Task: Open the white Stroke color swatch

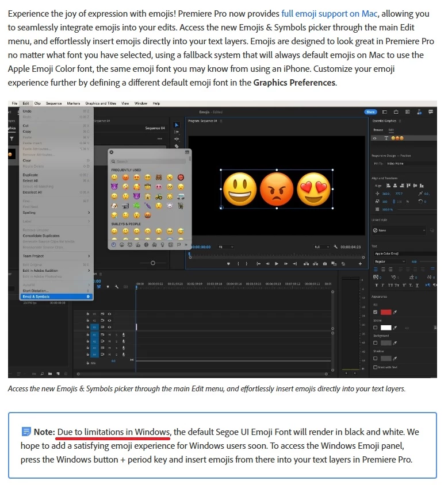Action: pyautogui.click(x=386, y=328)
